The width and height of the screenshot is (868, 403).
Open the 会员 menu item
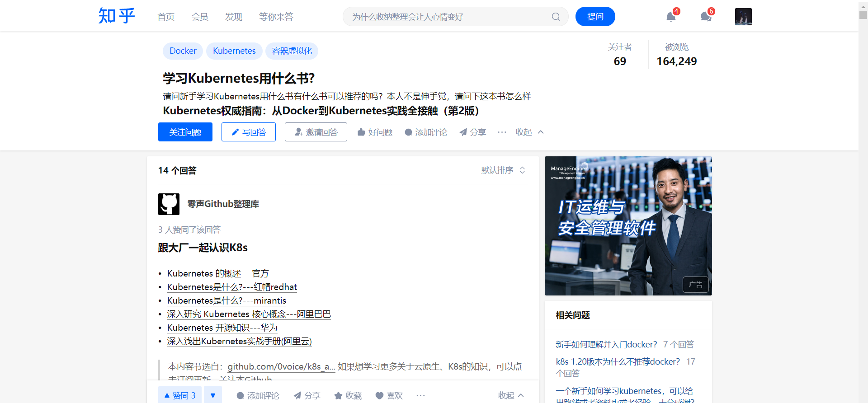pyautogui.click(x=200, y=17)
